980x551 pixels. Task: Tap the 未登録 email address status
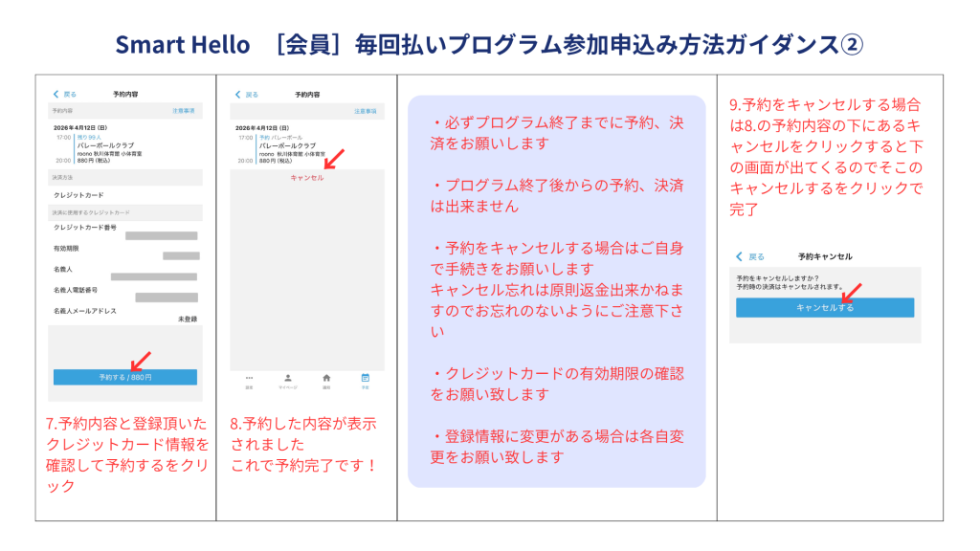pyautogui.click(x=187, y=319)
